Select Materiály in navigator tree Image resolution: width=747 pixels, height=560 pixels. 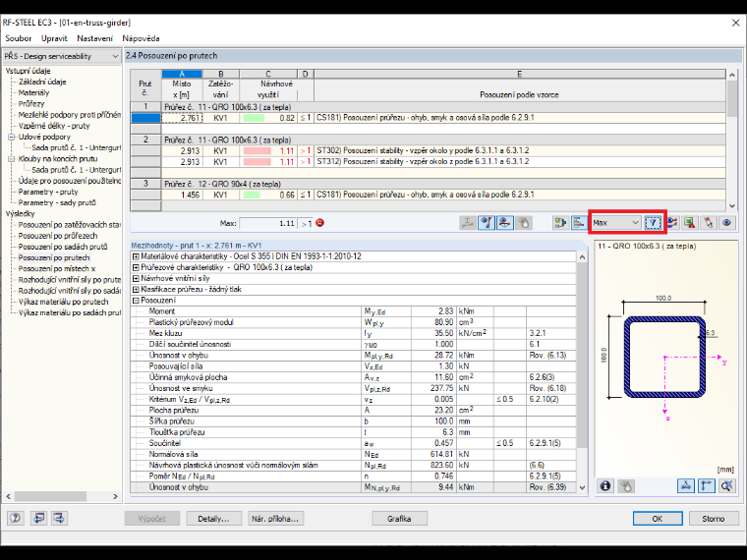pos(33,93)
